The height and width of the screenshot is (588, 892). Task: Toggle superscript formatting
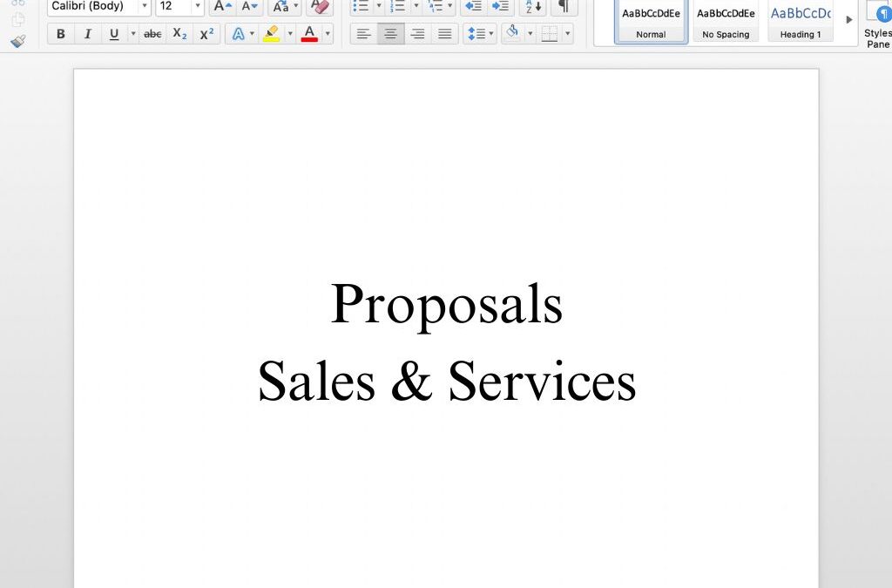[x=206, y=34]
